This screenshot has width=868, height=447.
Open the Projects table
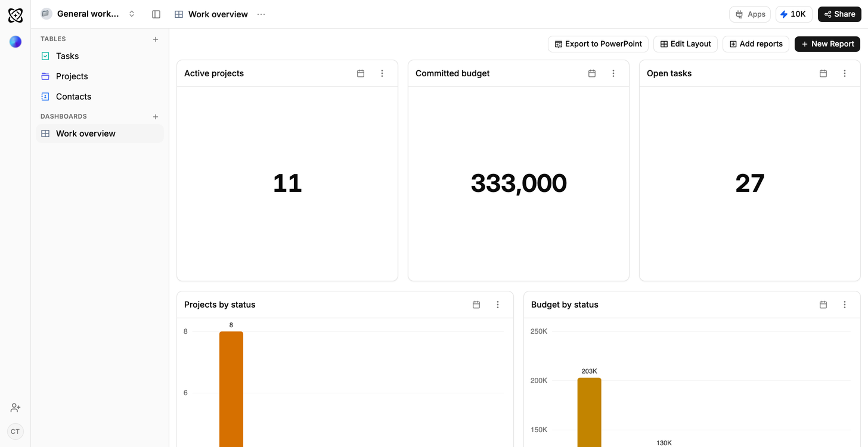coord(100,76)
